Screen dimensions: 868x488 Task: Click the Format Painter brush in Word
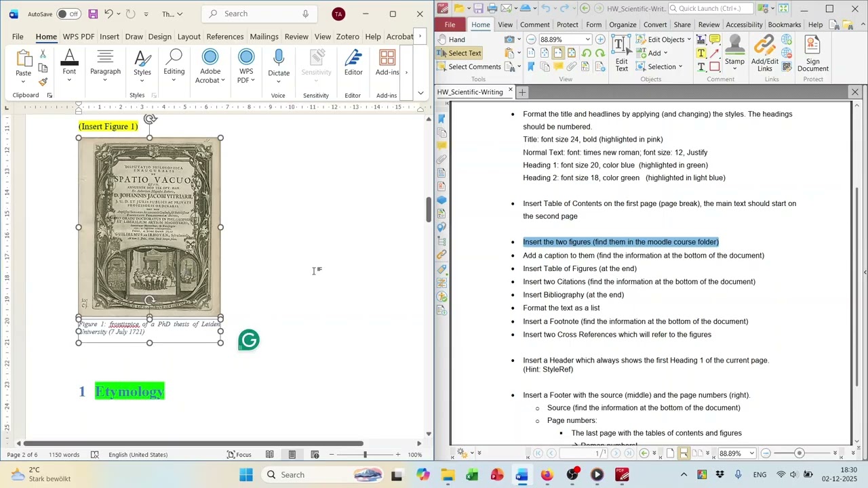pos(43,82)
